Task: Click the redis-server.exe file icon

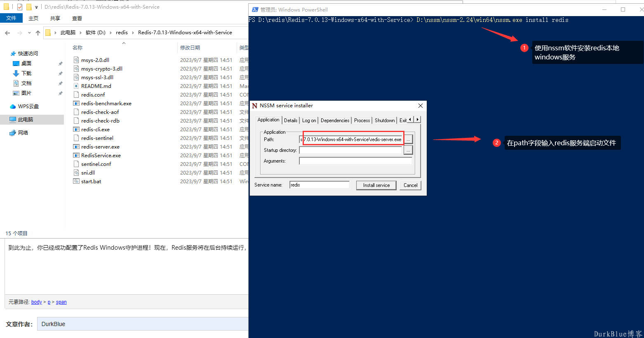Action: 76,147
